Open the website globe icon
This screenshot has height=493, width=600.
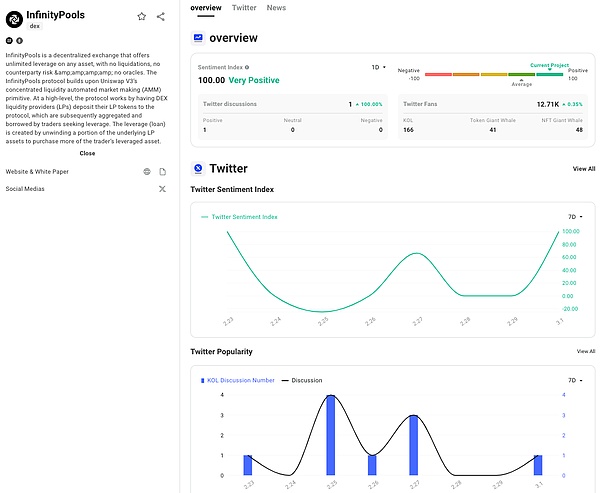[x=147, y=172]
